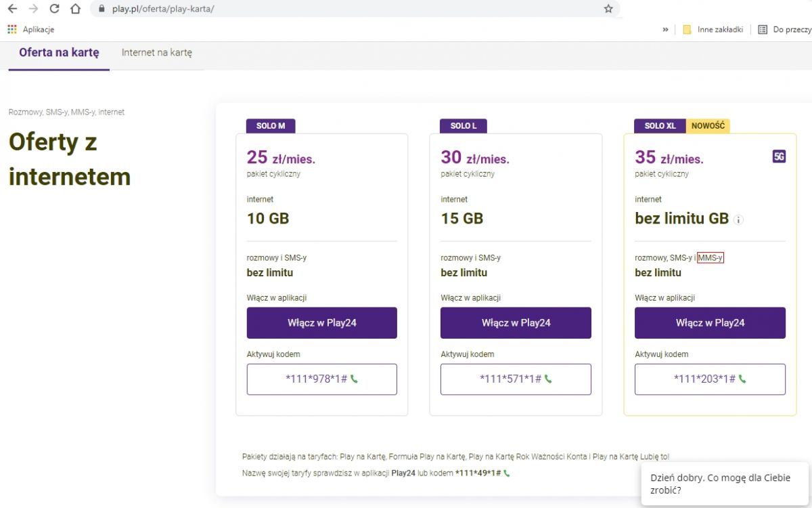Click the 25 zł/mies. price text
The image size is (812, 508).
(281, 158)
